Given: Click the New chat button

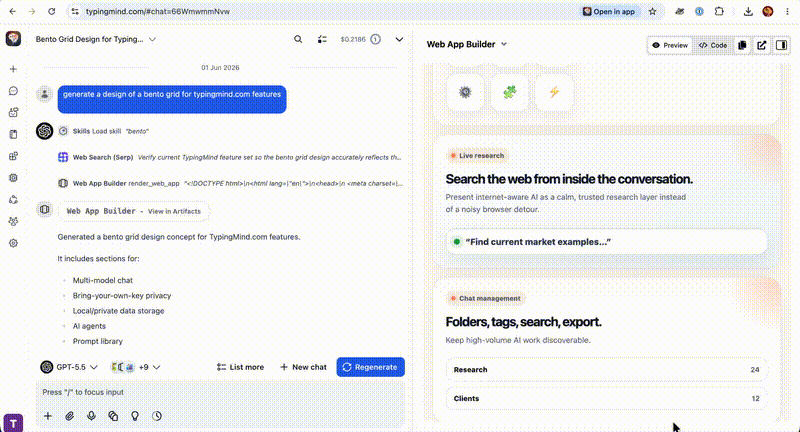Looking at the screenshot, I should pyautogui.click(x=303, y=367).
